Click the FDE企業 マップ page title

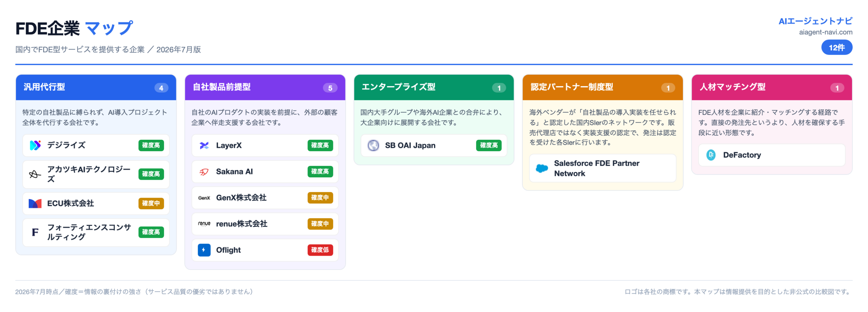(74, 28)
